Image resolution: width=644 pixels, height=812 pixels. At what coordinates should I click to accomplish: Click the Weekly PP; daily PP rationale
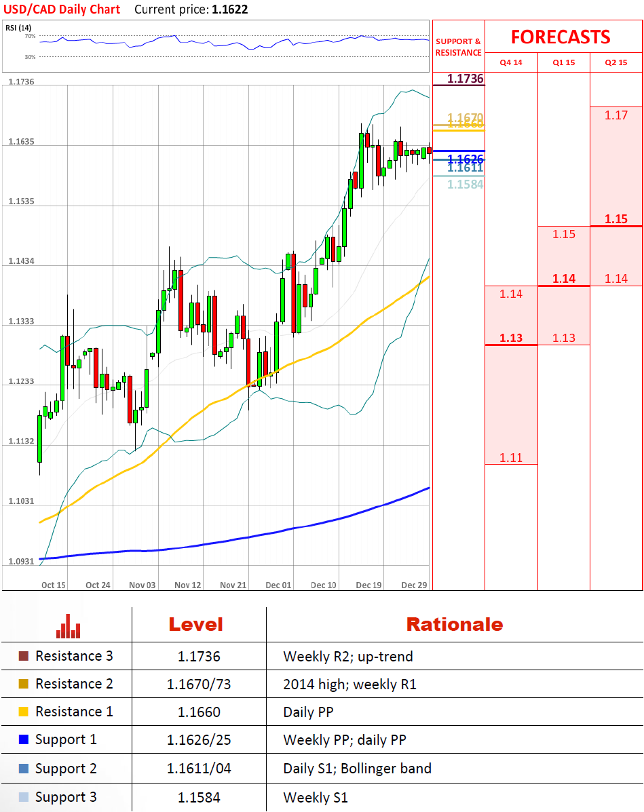point(345,740)
